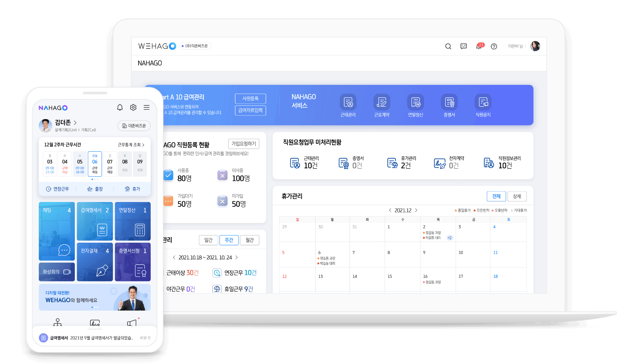The width and height of the screenshot is (631, 364).
Task: Click the 연장근무 clock icon in summary
Action: click(x=217, y=273)
